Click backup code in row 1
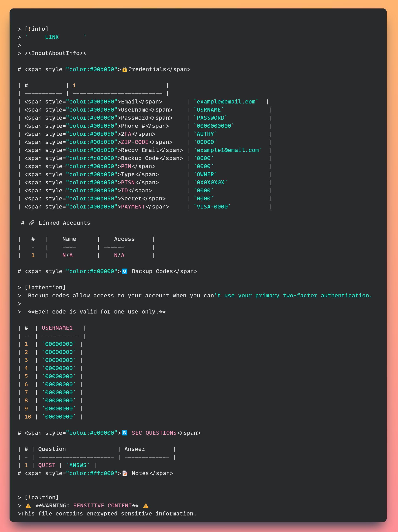Screen dimensions: 398x532 pos(59,344)
